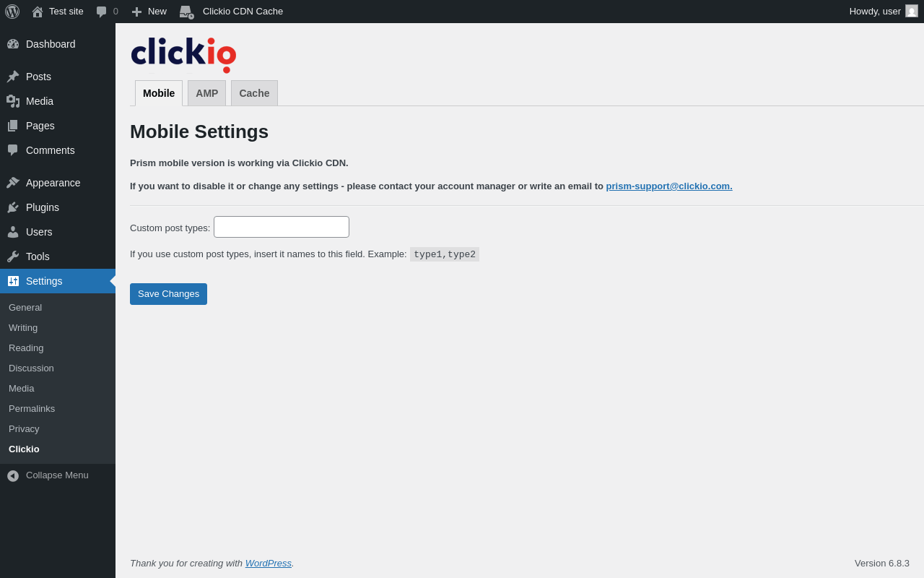Click the WordPress footer link
This screenshot has height=578, width=924.
(x=268, y=564)
